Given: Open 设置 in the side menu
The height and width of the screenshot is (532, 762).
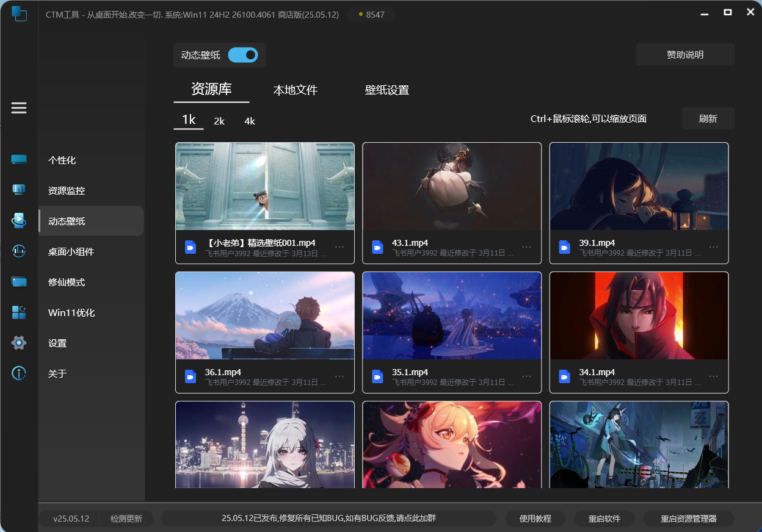Looking at the screenshot, I should tap(91, 343).
